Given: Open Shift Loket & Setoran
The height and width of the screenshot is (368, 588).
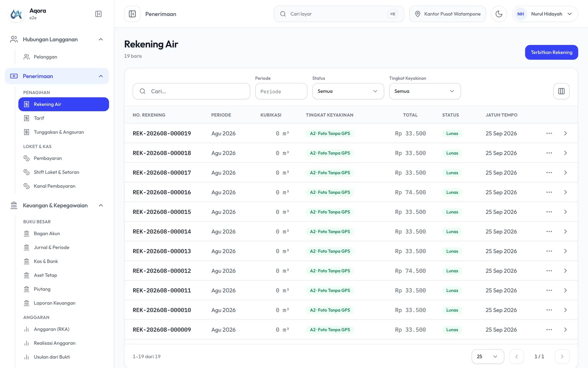Looking at the screenshot, I should point(64,172).
